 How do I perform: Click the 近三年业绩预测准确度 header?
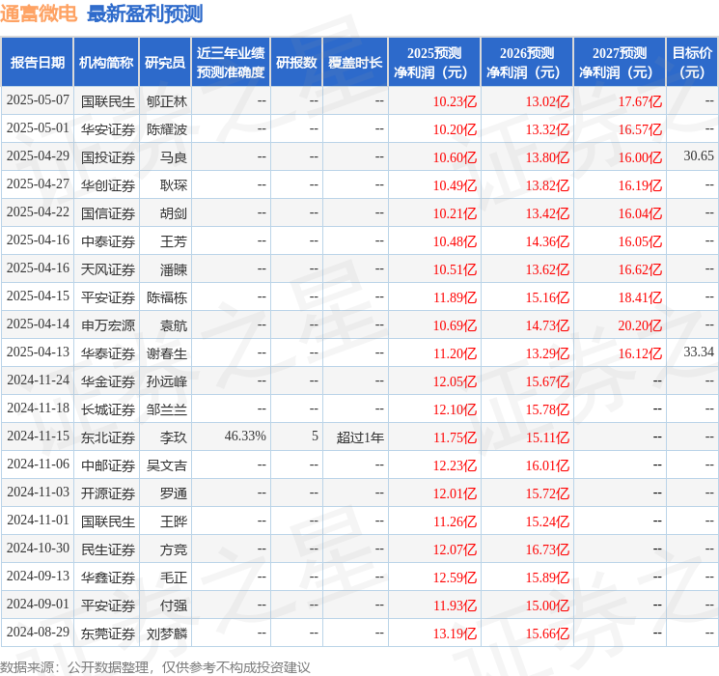pos(231,62)
